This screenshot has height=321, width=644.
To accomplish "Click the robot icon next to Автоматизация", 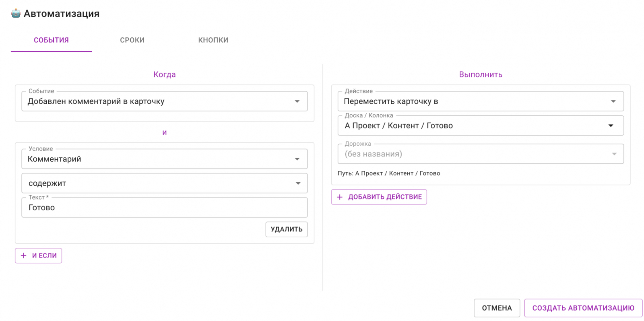I will [x=16, y=13].
